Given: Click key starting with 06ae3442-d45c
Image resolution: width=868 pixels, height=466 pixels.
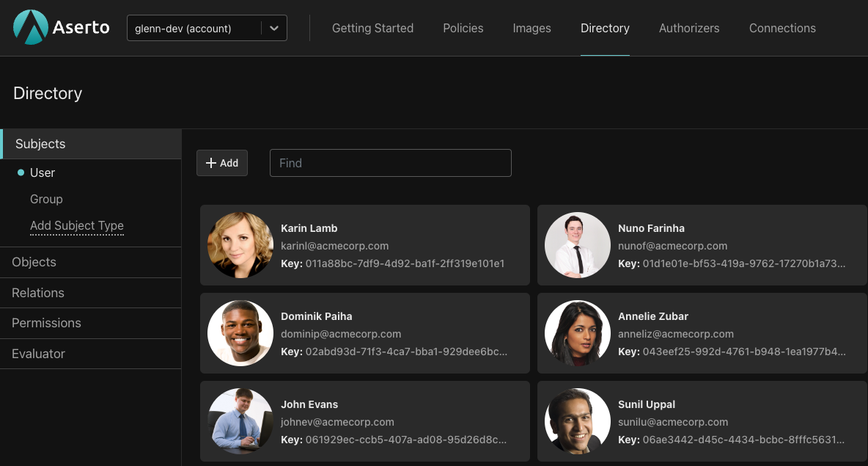Looking at the screenshot, I should (x=743, y=440).
